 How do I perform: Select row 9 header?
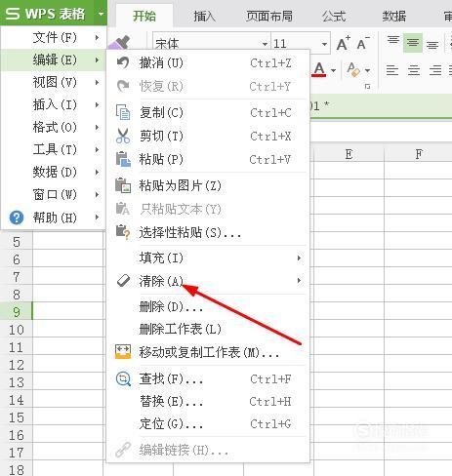tap(17, 312)
